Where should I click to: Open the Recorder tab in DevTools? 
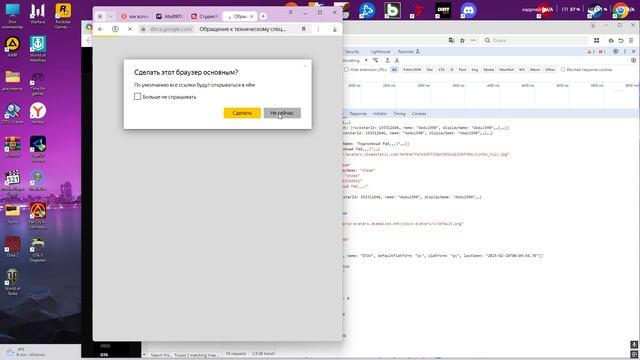point(408,52)
